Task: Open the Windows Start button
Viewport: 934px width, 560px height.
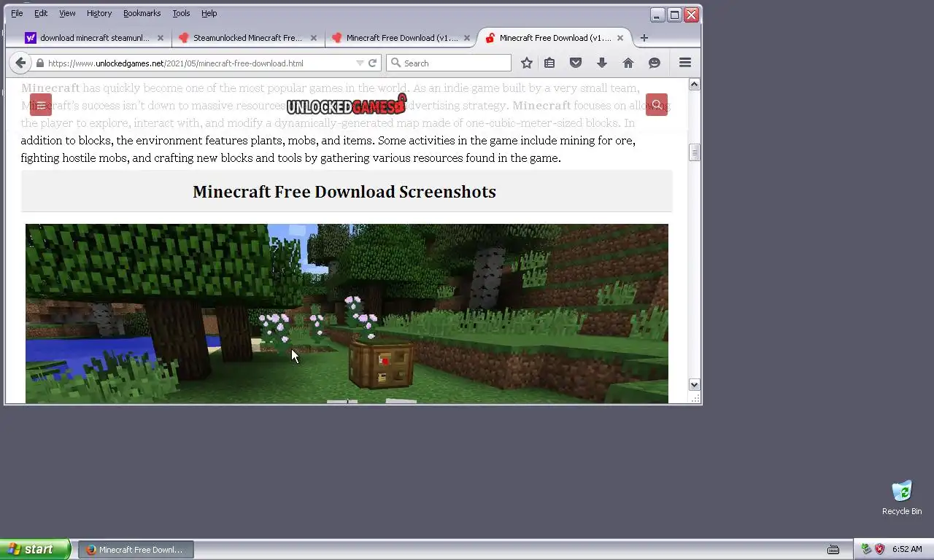Action: tap(35, 549)
